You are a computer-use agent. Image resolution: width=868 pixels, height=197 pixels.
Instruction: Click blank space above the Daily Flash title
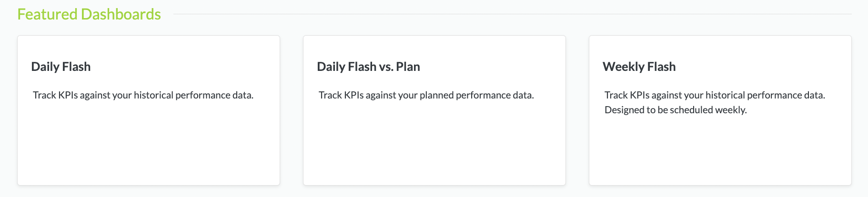pos(148,47)
